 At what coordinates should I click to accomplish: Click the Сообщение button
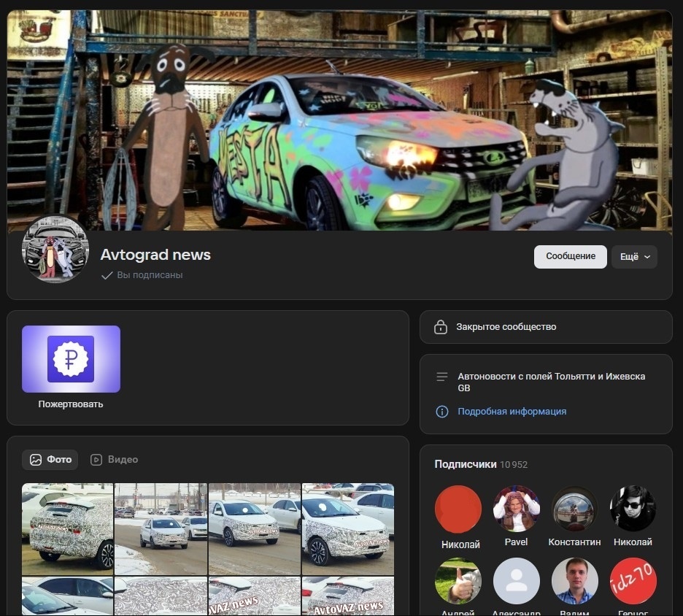click(x=570, y=257)
